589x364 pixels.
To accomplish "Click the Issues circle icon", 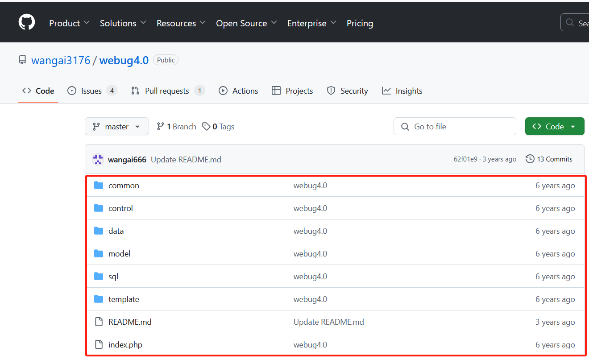I will tap(72, 91).
